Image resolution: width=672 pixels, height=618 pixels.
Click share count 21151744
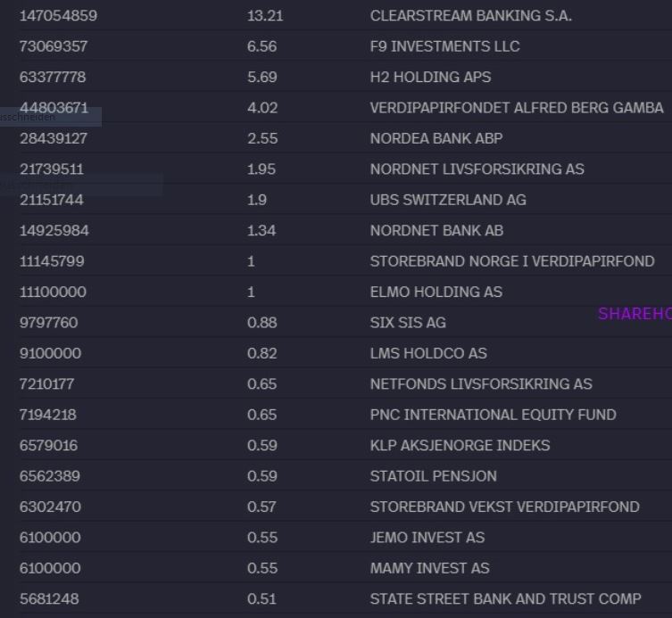pyautogui.click(x=52, y=200)
